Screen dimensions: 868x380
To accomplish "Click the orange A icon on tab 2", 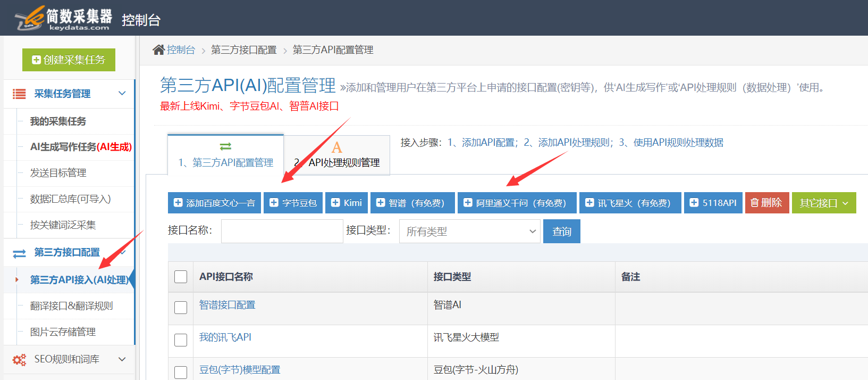I will point(336,147).
